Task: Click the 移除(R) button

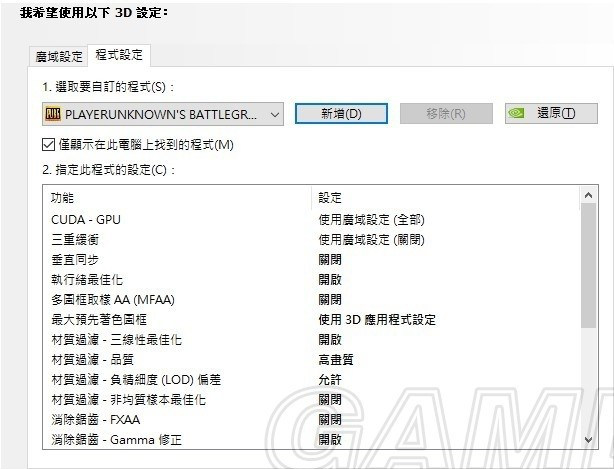Action: coord(446,114)
